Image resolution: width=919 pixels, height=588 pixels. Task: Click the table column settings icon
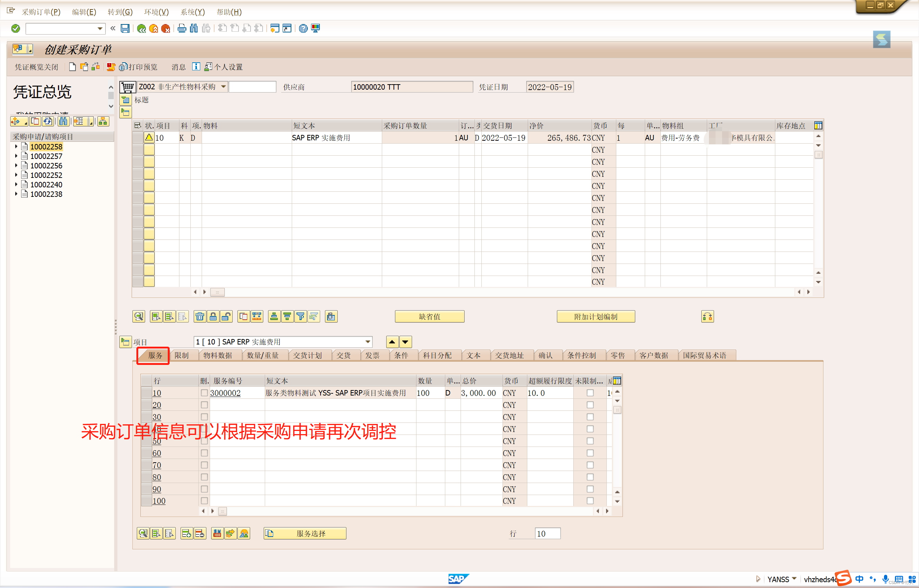(x=818, y=126)
